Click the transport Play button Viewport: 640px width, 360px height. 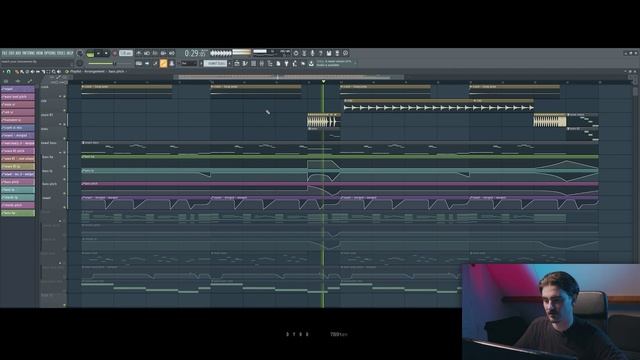tap(98, 53)
